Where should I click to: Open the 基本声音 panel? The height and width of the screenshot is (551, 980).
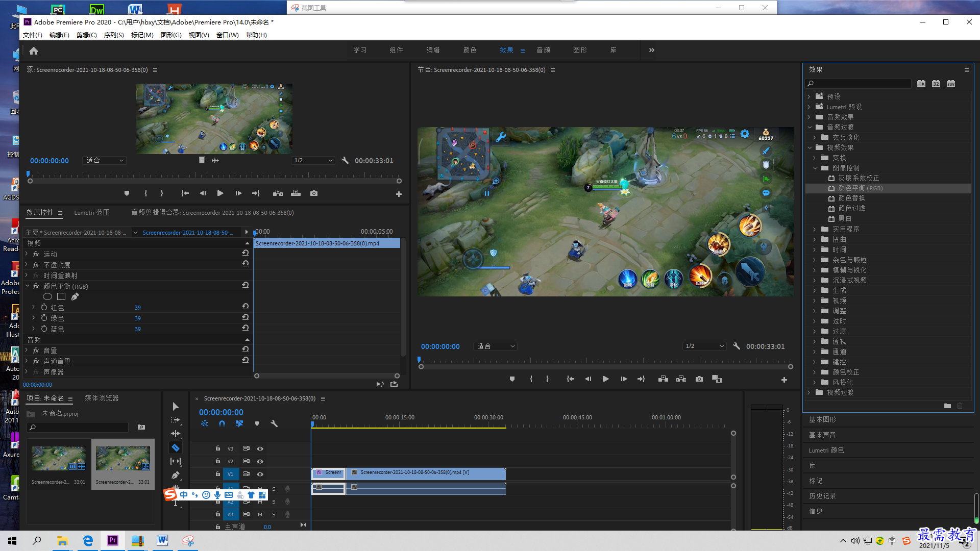(822, 435)
